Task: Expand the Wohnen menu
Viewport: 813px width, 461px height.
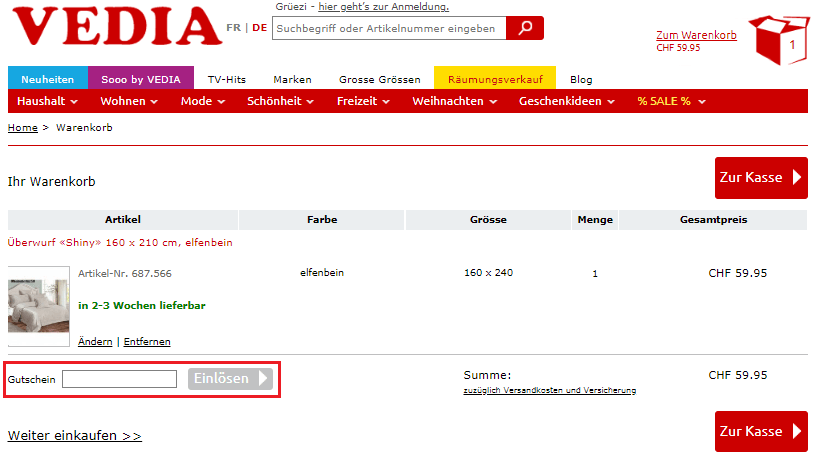Action: tap(129, 101)
